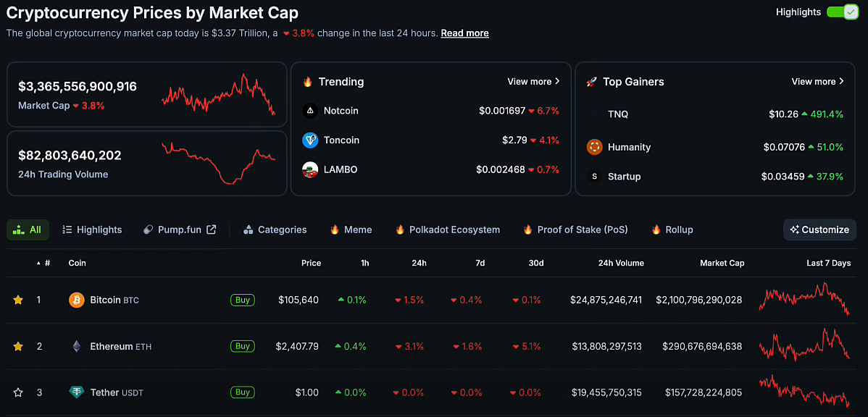Click the Tether coin logo icon

[x=76, y=392]
